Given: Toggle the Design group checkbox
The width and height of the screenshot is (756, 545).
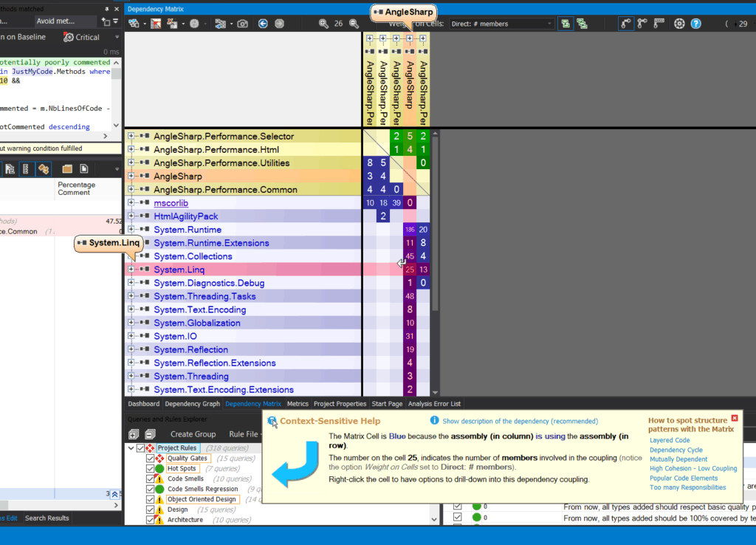Looking at the screenshot, I should (x=150, y=510).
